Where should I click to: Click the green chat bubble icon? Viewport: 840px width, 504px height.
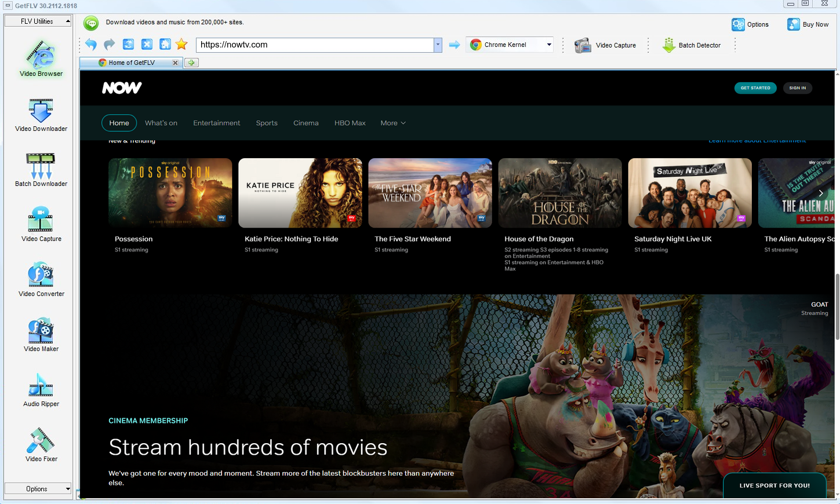click(x=91, y=23)
